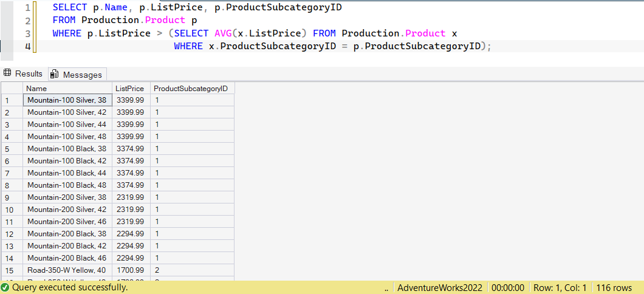Click the 116 rows status entry
The width and height of the screenshot is (644, 294).
pos(614,287)
